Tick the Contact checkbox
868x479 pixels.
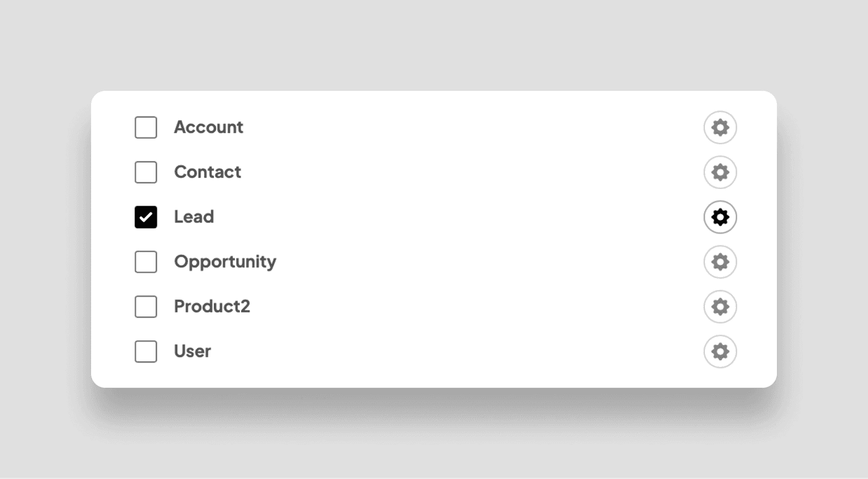pyautogui.click(x=146, y=172)
